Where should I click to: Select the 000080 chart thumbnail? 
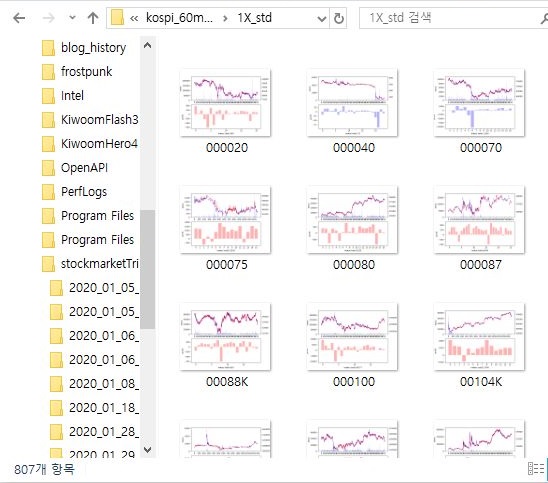point(352,220)
